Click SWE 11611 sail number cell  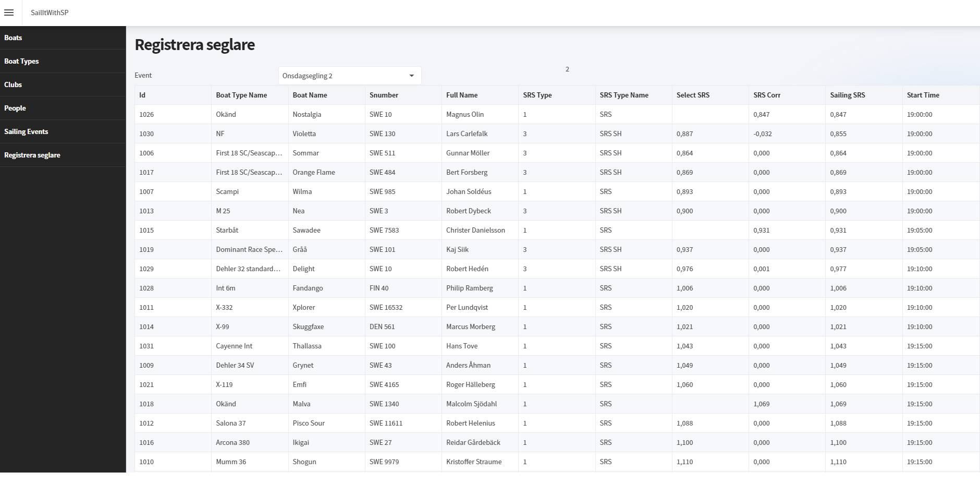(403, 423)
